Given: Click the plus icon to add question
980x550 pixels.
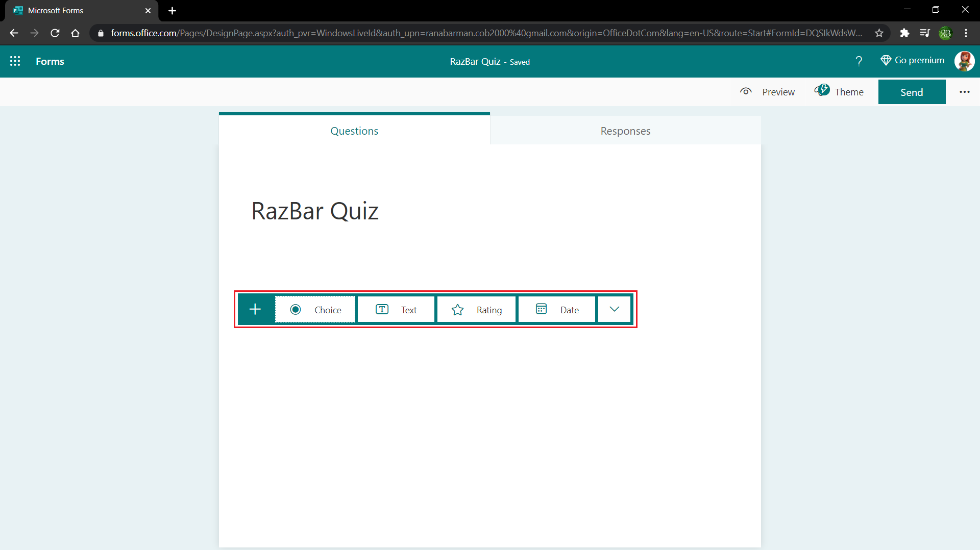Looking at the screenshot, I should tap(255, 309).
